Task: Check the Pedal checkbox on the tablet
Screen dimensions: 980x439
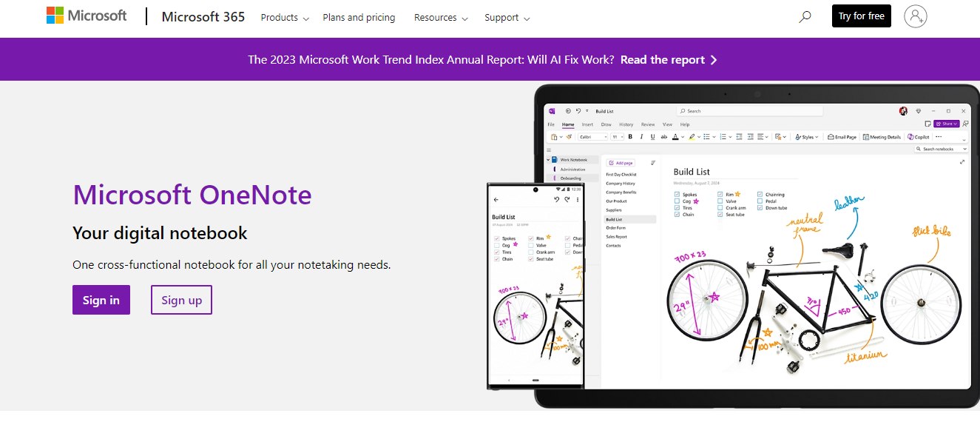Action: [760, 201]
